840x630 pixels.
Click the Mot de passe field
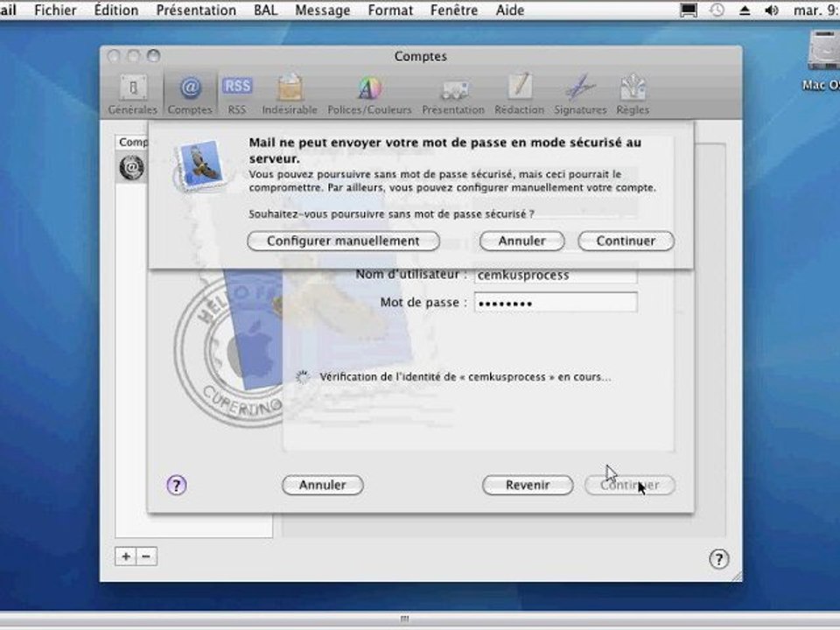556,303
